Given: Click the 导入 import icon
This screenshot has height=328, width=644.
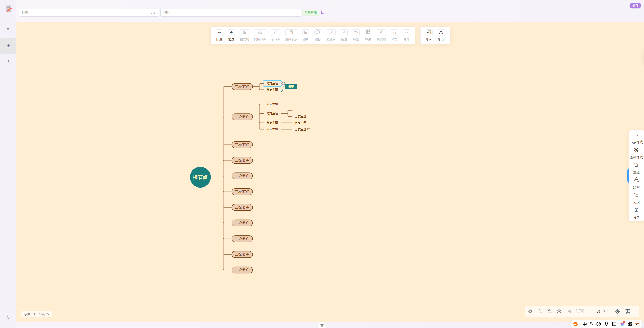Looking at the screenshot, I should tap(429, 33).
